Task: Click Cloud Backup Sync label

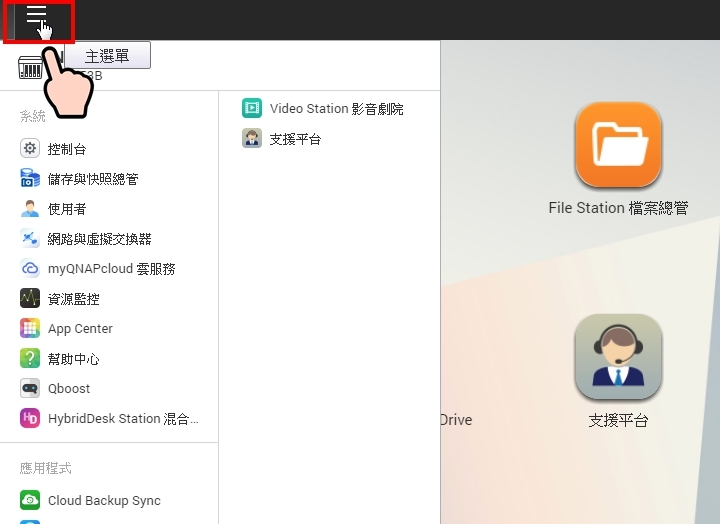Action: pos(104,500)
